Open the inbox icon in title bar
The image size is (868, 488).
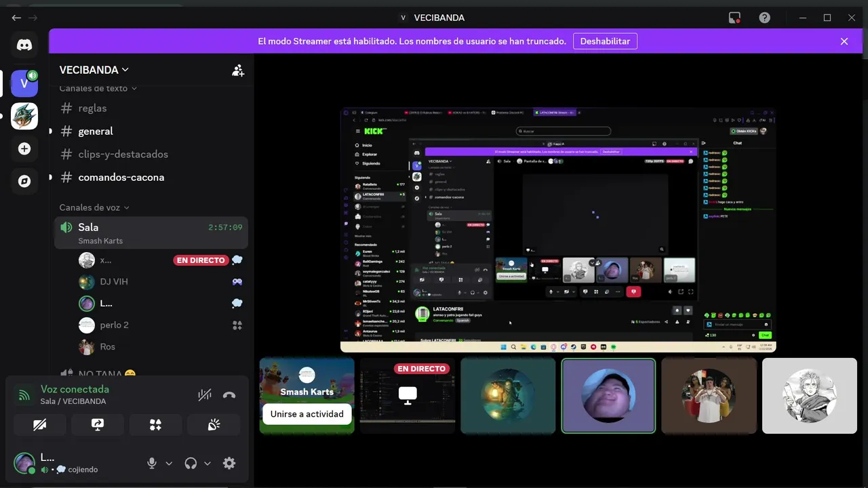point(734,18)
